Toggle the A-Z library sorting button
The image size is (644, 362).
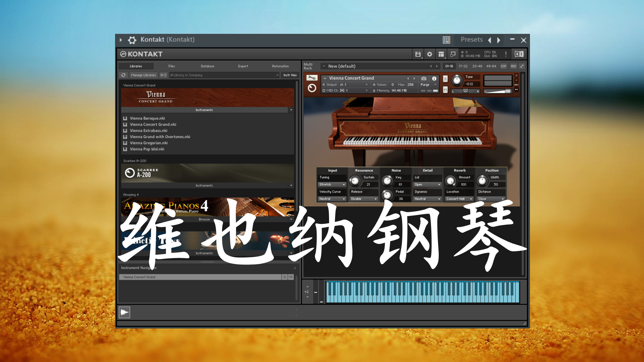coord(163,75)
